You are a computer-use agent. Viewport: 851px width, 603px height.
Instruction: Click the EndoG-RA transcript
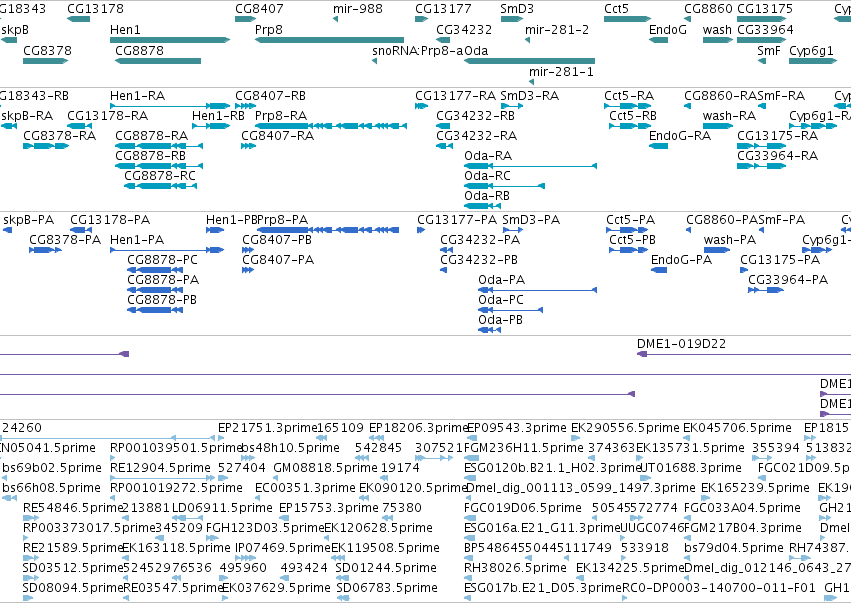(658, 146)
